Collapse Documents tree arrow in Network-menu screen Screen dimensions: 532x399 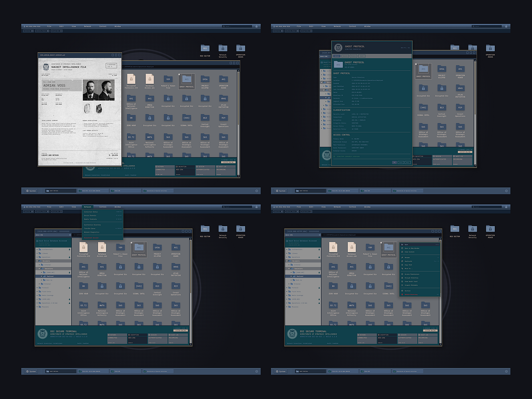[x=37, y=261]
